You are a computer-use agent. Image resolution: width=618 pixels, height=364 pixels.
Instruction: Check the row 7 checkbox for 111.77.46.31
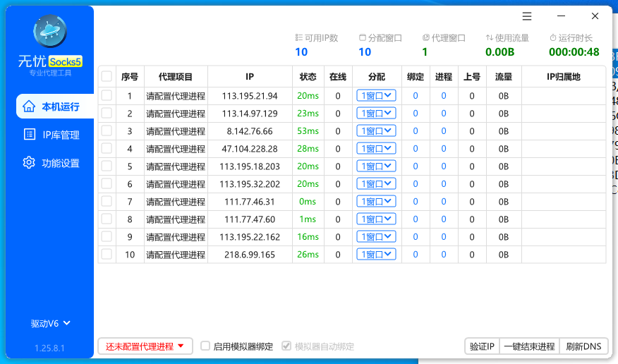point(107,201)
